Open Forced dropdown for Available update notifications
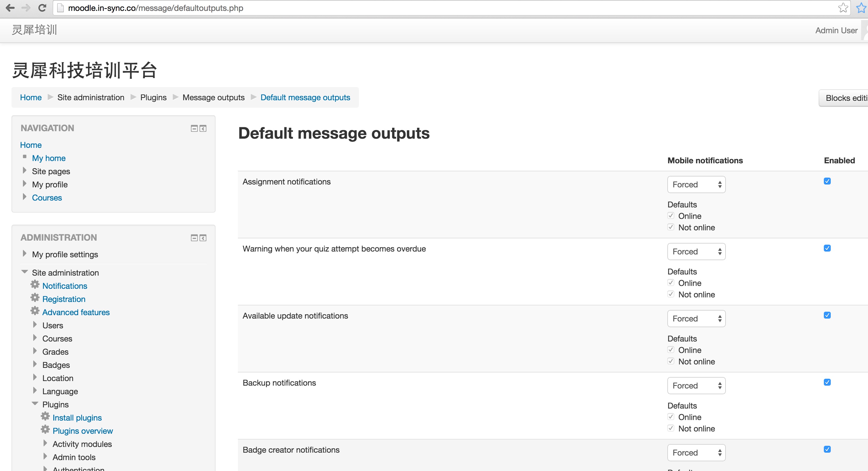This screenshot has width=868, height=471. [697, 319]
